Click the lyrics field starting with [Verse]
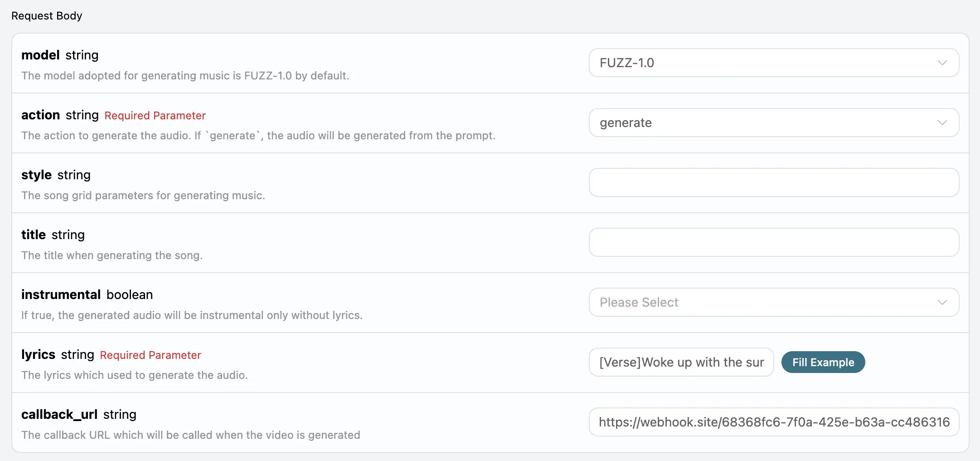Screen dimensions: 980x461 click(681, 362)
